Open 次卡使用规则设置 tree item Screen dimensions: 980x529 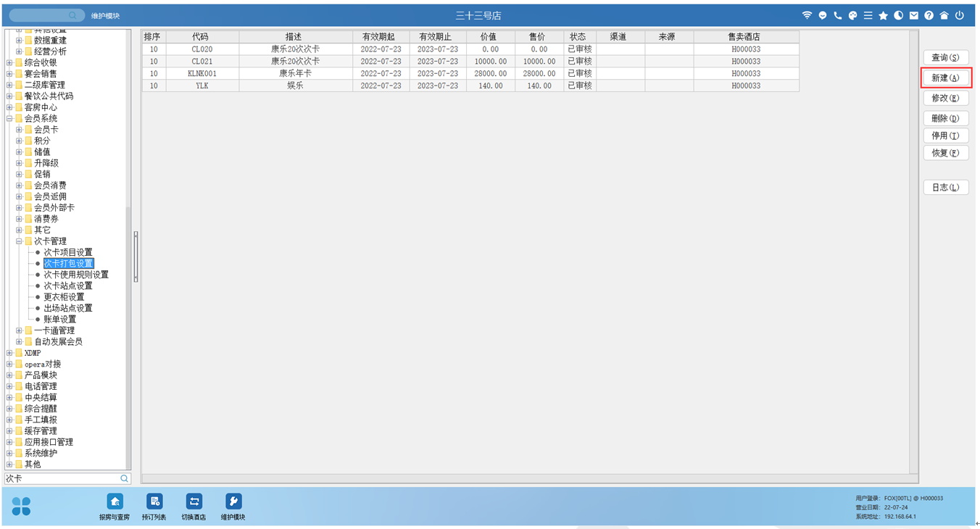coord(76,275)
